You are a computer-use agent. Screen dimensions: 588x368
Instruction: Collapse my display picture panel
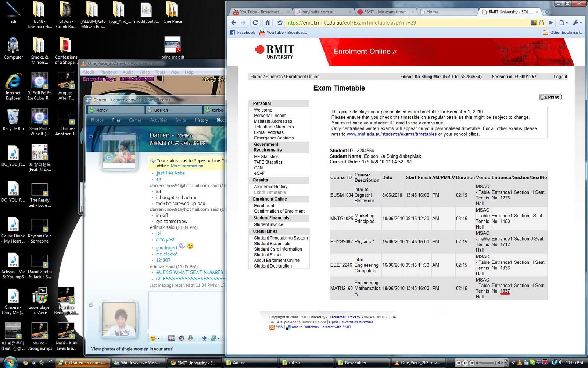[x=91, y=304]
